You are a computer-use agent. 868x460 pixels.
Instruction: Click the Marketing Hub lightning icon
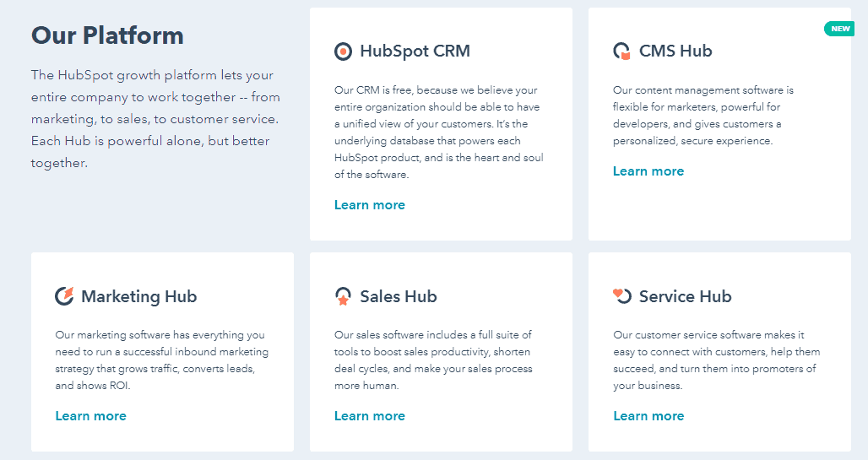pos(64,296)
